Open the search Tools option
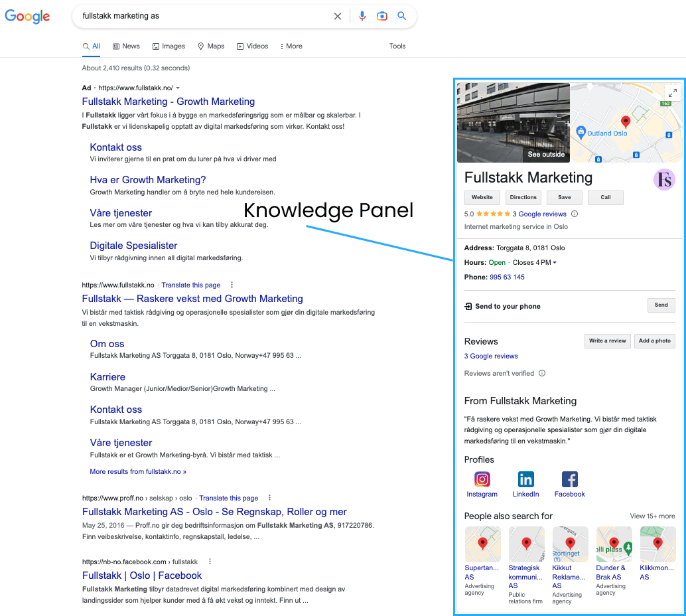 point(397,46)
